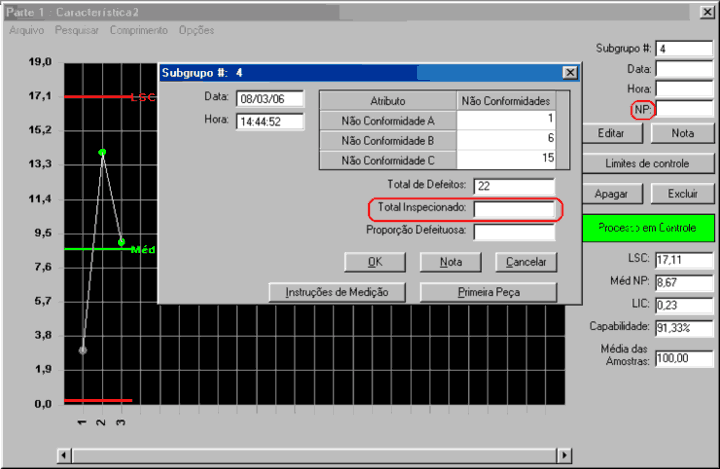
Task: Click the main window Data field
Action: tap(684, 69)
